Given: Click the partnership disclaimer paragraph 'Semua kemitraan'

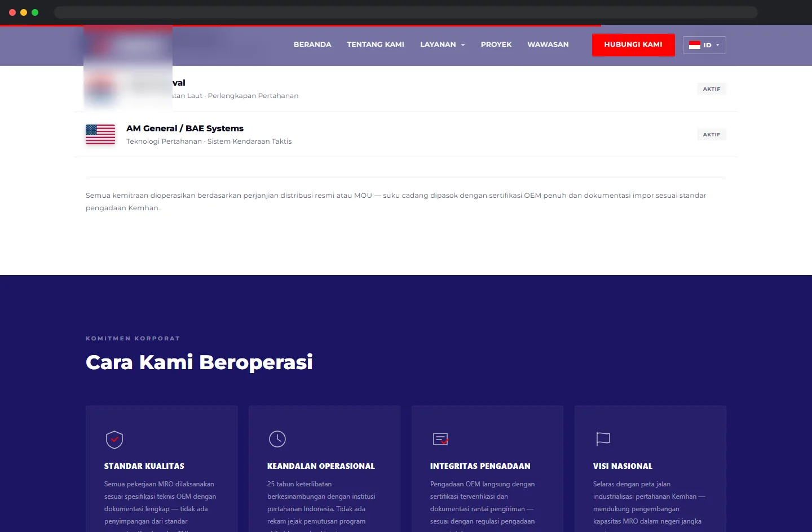Looking at the screenshot, I should coord(396,202).
